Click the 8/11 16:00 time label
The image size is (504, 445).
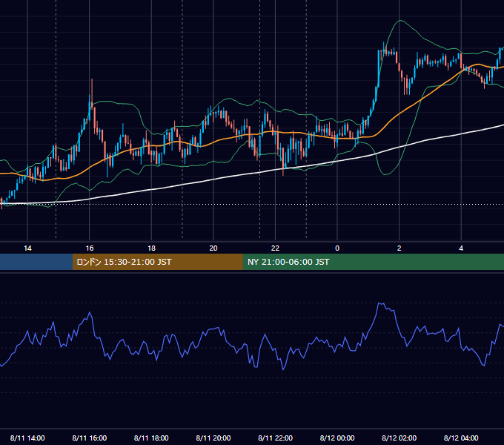click(x=90, y=438)
